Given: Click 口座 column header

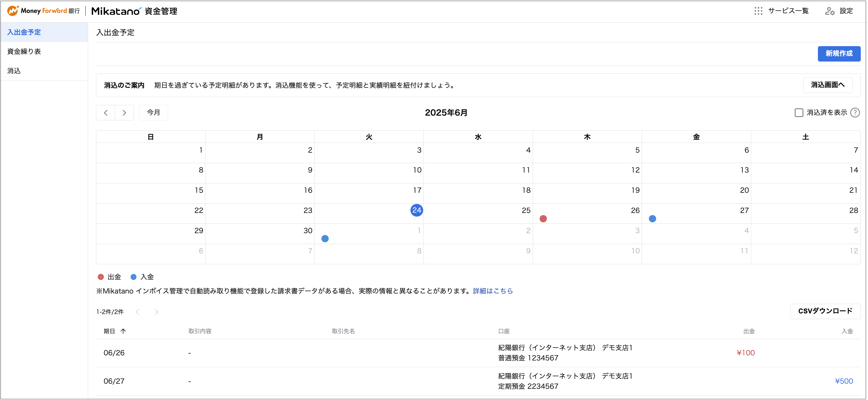Looking at the screenshot, I should (x=504, y=331).
